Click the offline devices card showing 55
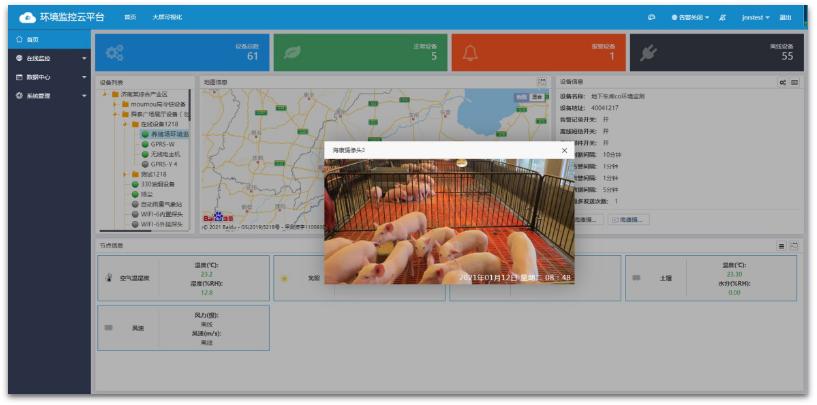The image size is (817, 405). point(716,52)
